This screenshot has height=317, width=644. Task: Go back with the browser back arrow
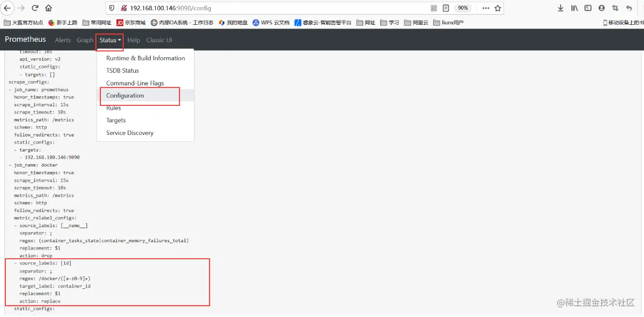[x=7, y=8]
